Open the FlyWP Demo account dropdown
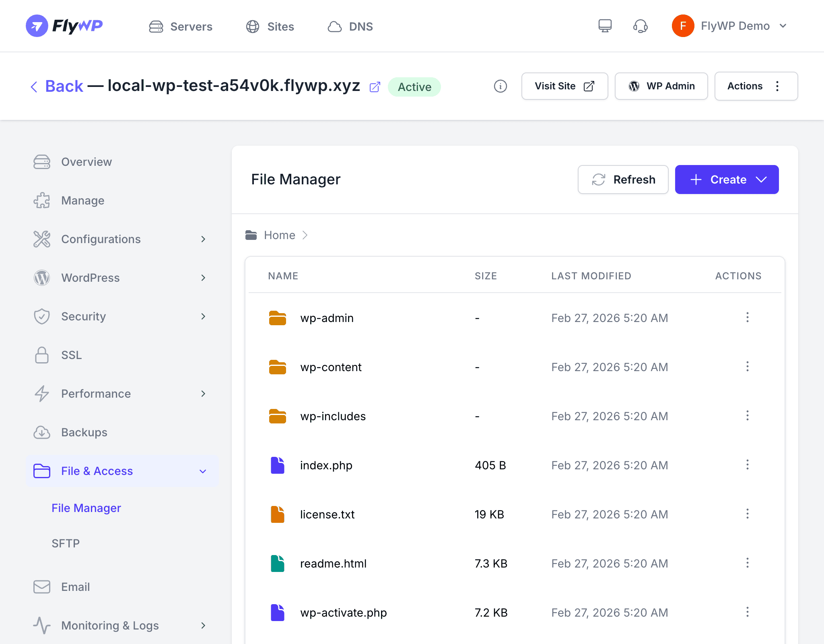The height and width of the screenshot is (644, 824). [729, 26]
